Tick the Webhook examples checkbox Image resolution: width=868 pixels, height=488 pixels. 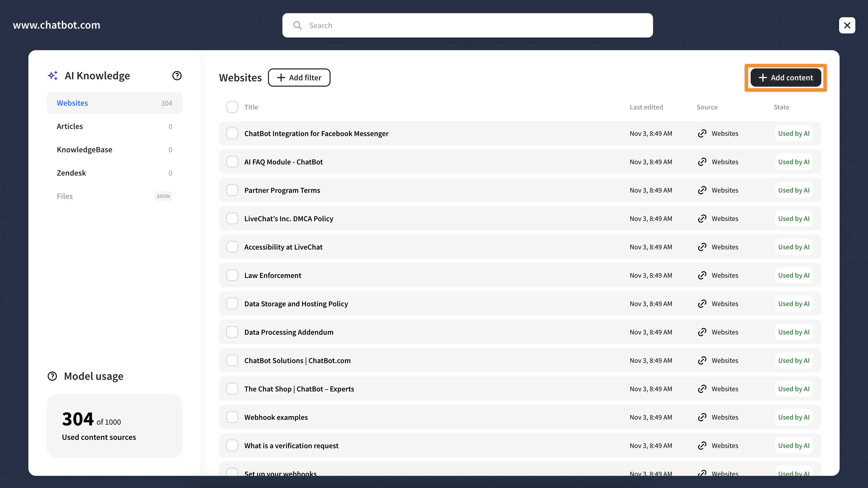pos(232,417)
